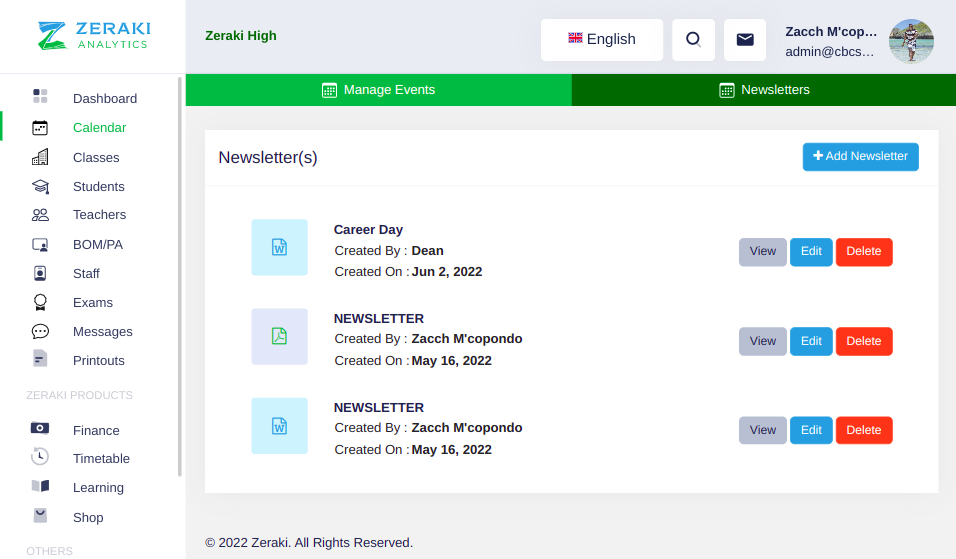Edit the Career Day newsletter

click(x=811, y=252)
